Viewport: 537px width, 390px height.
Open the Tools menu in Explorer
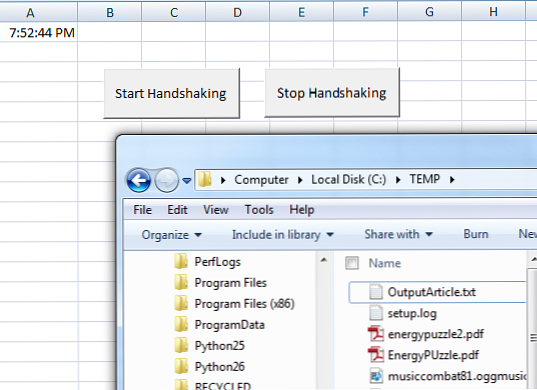tap(259, 210)
